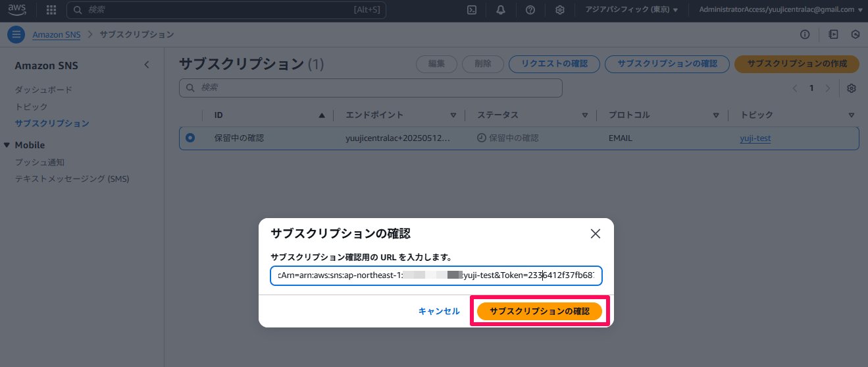Viewport: 868px width, 367px height.
Task: Sort by the ステータス column
Action: [x=584, y=115]
